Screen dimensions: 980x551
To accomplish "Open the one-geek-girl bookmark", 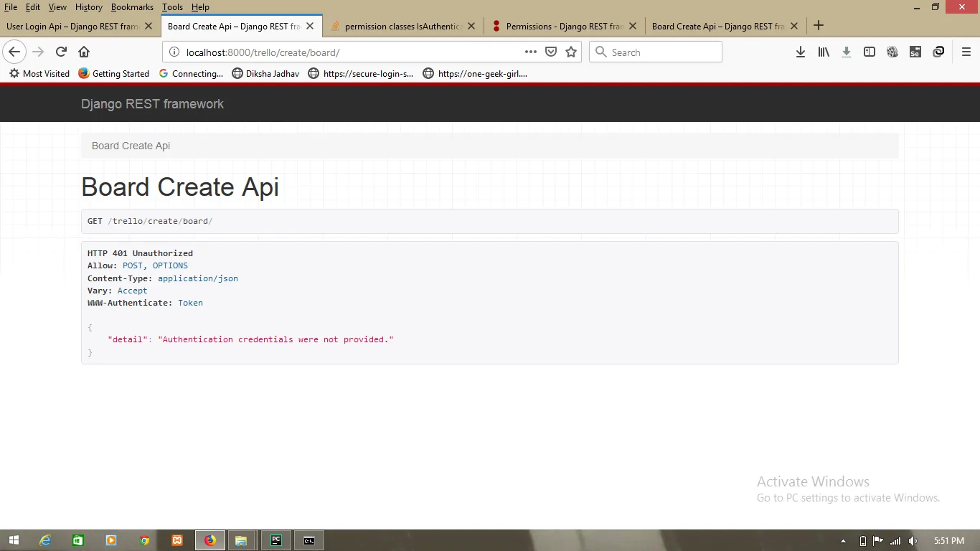I will point(475,73).
